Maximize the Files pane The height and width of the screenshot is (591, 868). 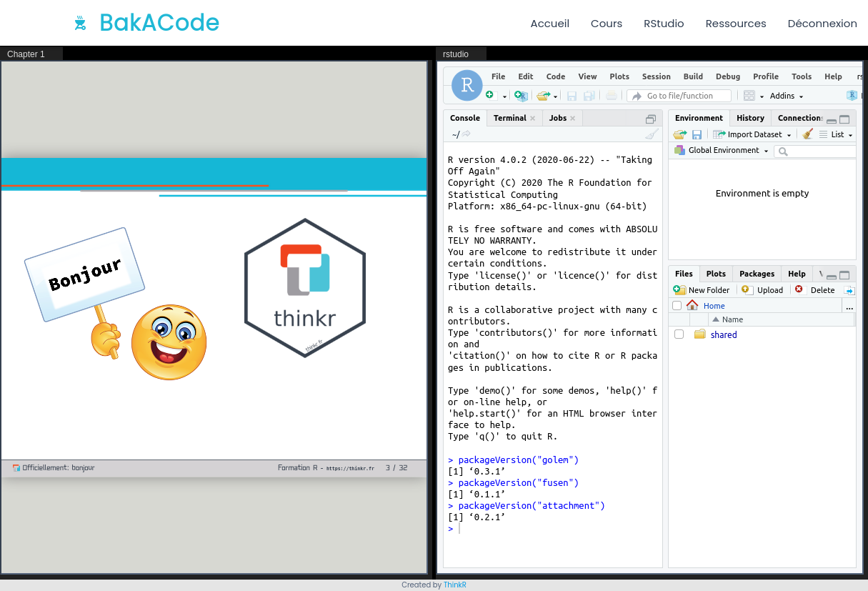coord(844,275)
